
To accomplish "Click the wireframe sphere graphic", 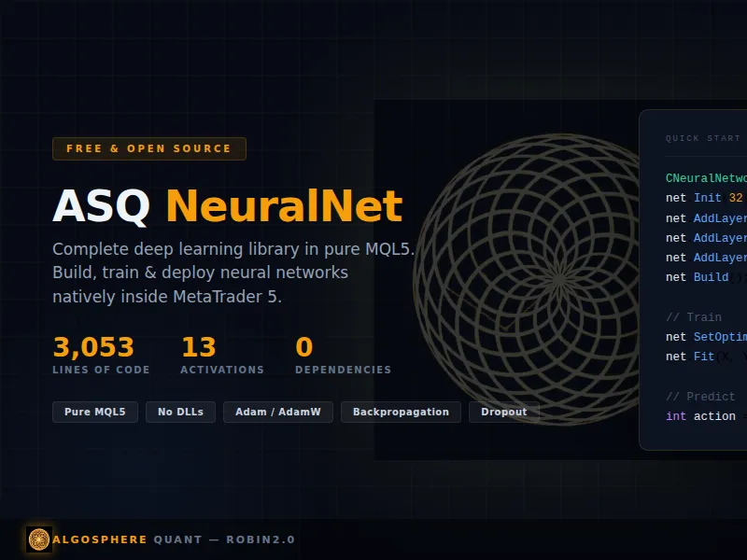I will click(527, 279).
